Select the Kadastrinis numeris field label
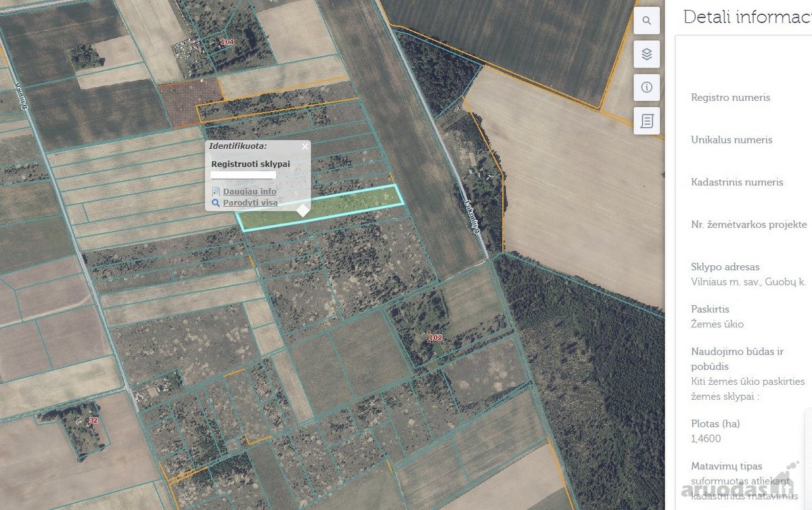 click(737, 182)
